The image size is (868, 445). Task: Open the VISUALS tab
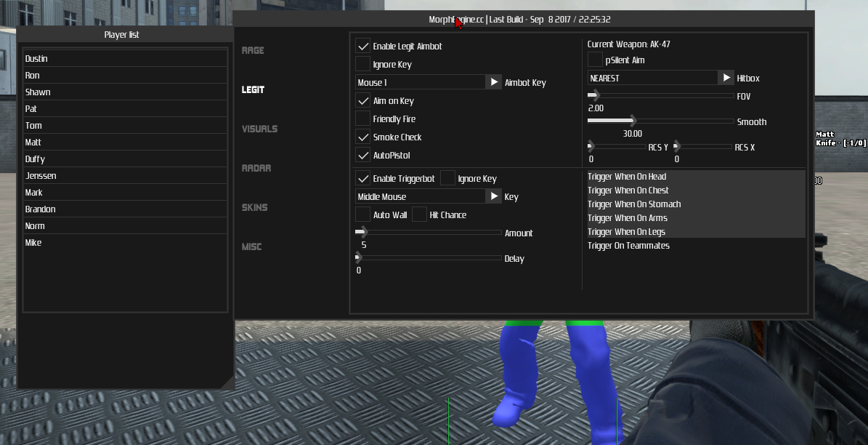point(259,129)
